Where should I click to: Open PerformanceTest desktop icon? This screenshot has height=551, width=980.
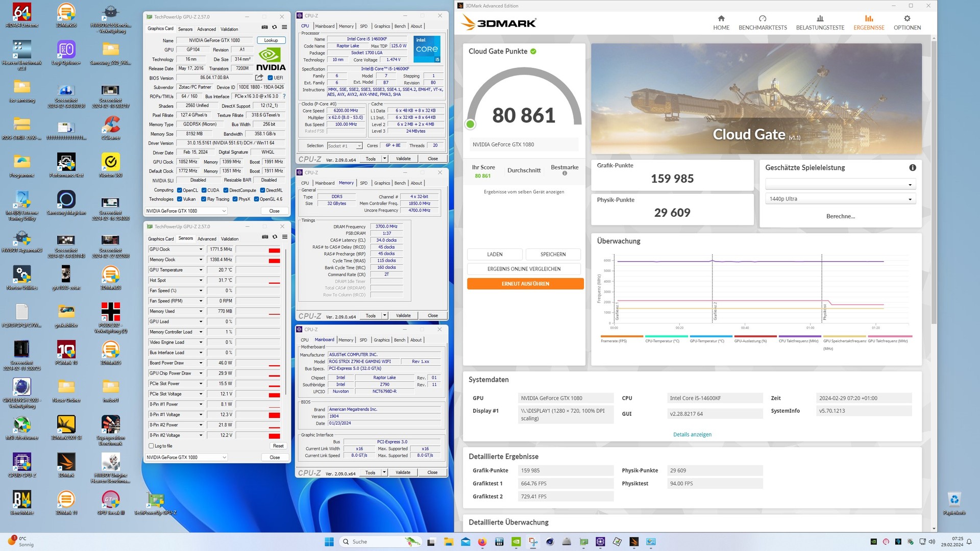point(66,165)
